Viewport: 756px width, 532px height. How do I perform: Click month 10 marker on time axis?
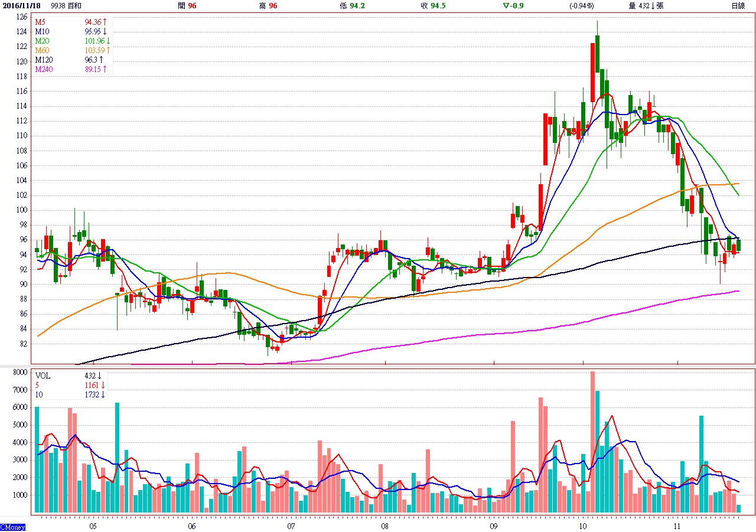[582, 525]
